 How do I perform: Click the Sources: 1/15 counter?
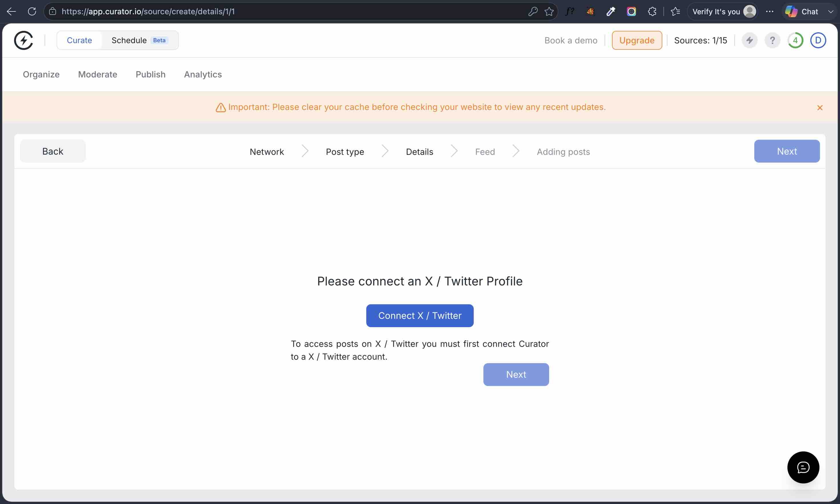pos(701,40)
